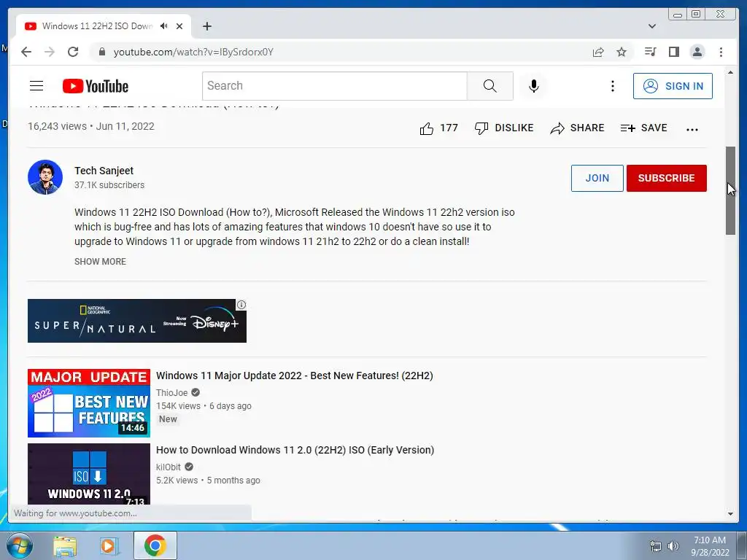Image resolution: width=747 pixels, height=560 pixels.
Task: Visit the ThioJoe channel link
Action: click(x=172, y=393)
